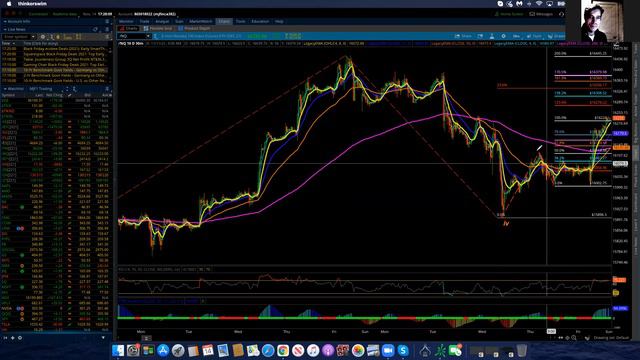This screenshot has height=360, width=640.
Task: Open the Black Friday Andrew Deals news headline
Action: point(64,49)
